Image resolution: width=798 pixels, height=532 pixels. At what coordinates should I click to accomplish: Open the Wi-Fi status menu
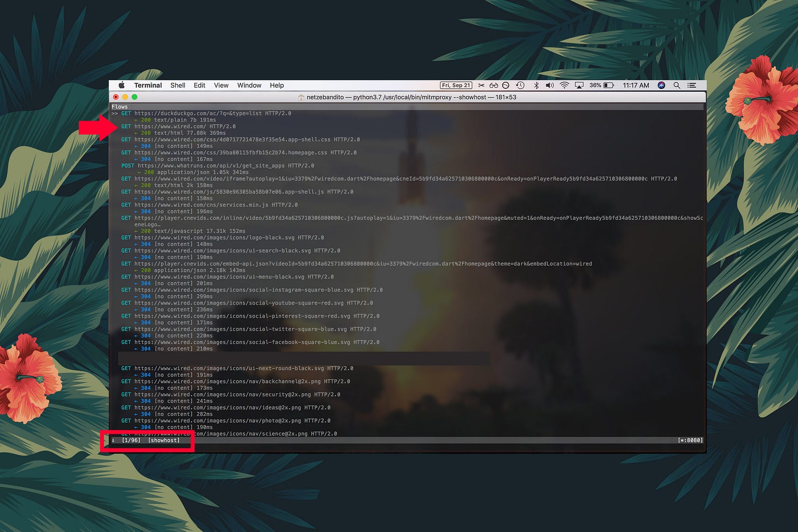click(x=564, y=85)
